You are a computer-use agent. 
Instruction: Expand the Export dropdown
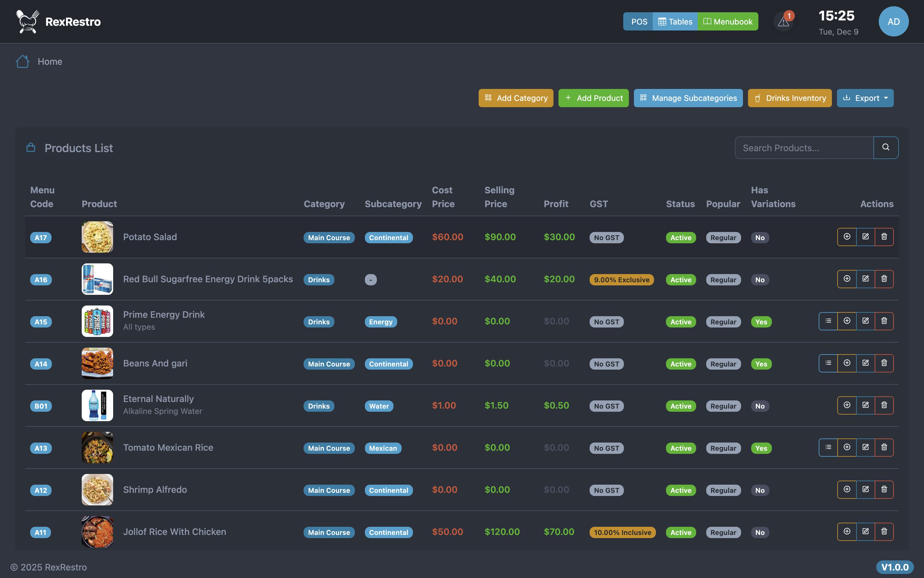tap(865, 98)
